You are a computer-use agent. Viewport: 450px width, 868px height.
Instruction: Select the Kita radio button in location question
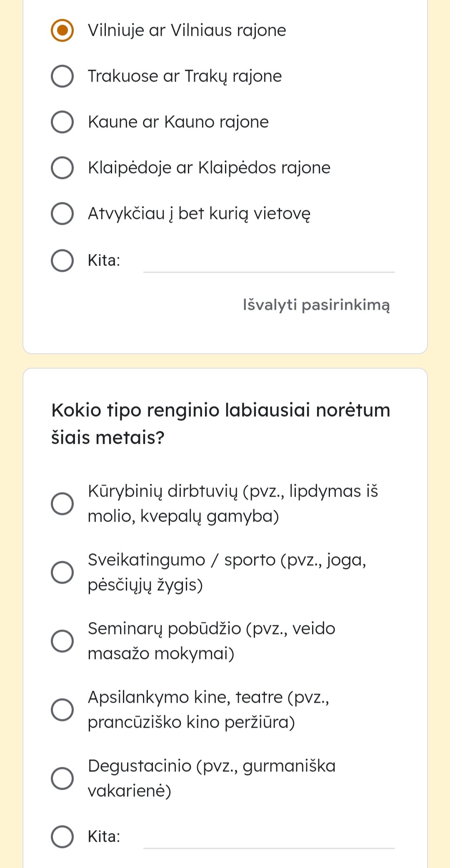click(62, 261)
